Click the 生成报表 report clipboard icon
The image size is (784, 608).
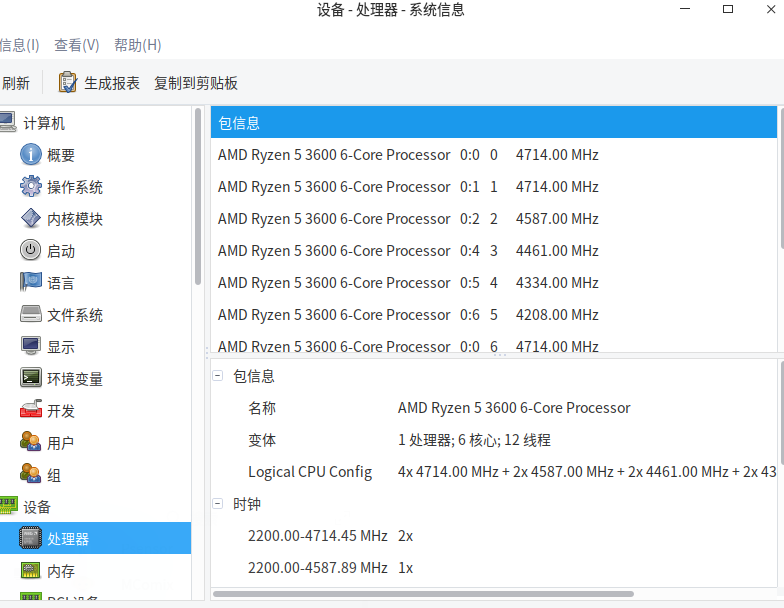pyautogui.click(x=68, y=83)
